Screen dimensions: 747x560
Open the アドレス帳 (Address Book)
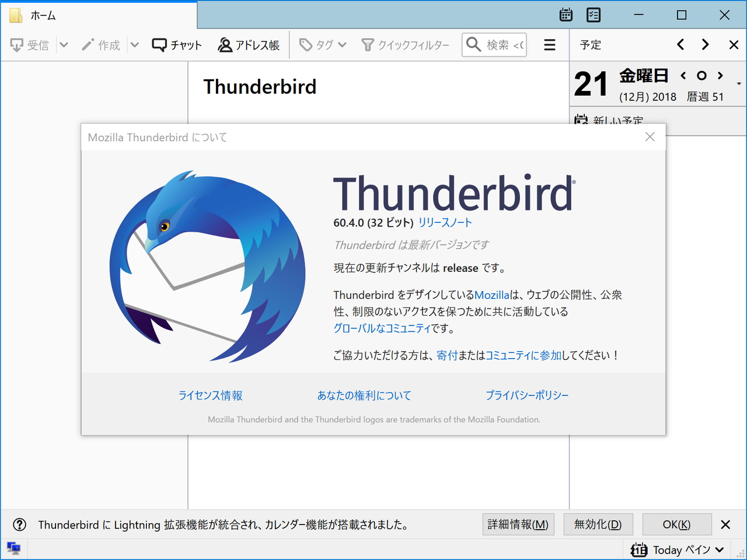click(249, 44)
